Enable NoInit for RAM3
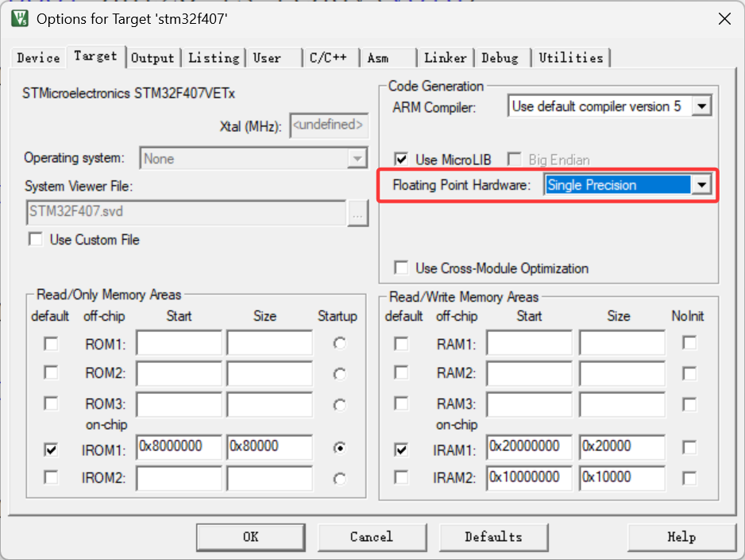Image resolution: width=745 pixels, height=560 pixels. tap(689, 404)
